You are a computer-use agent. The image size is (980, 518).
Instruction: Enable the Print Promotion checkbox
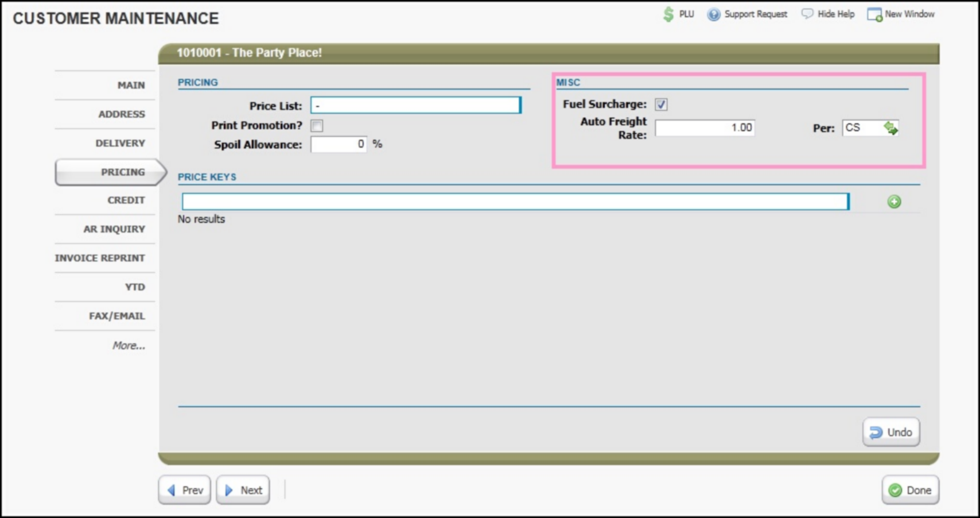pyautogui.click(x=317, y=126)
